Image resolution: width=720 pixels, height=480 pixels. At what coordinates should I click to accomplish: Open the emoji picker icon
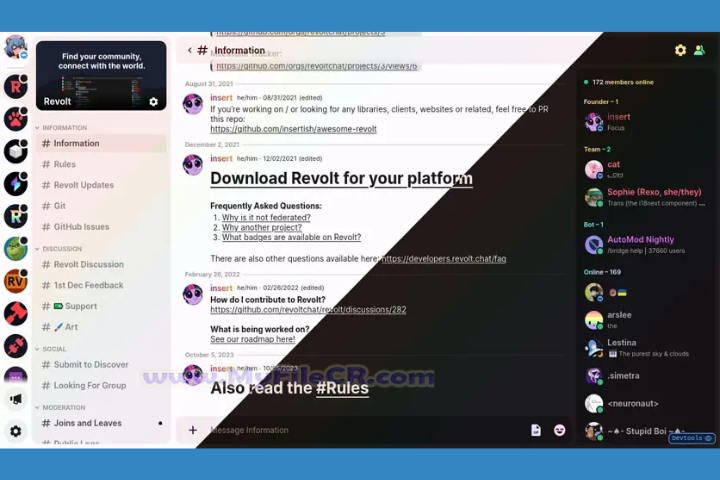(x=559, y=430)
